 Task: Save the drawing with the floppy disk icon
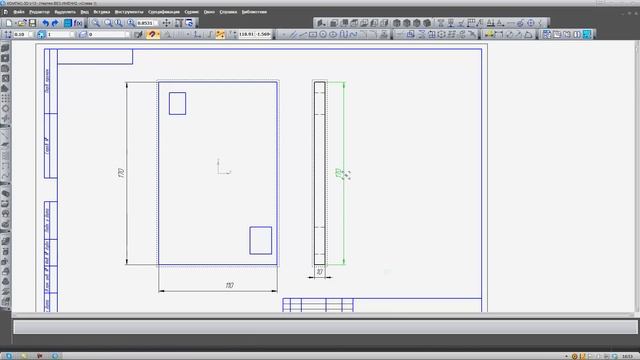[32, 23]
